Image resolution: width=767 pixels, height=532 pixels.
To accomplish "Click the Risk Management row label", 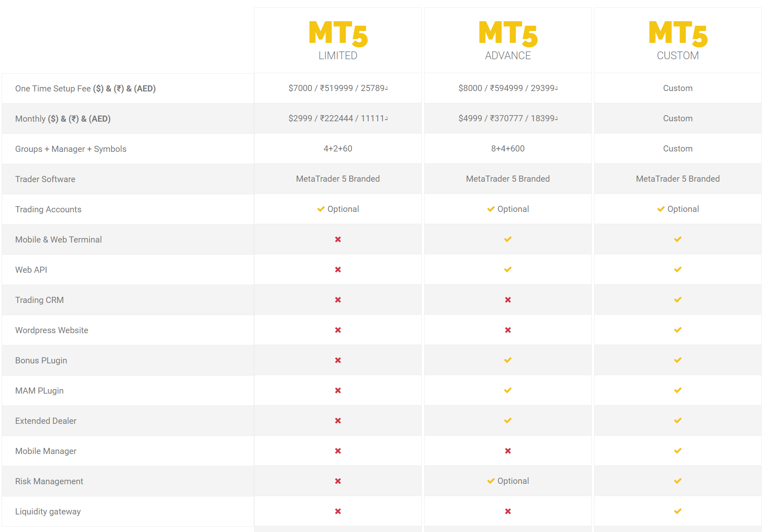I will [x=49, y=481].
